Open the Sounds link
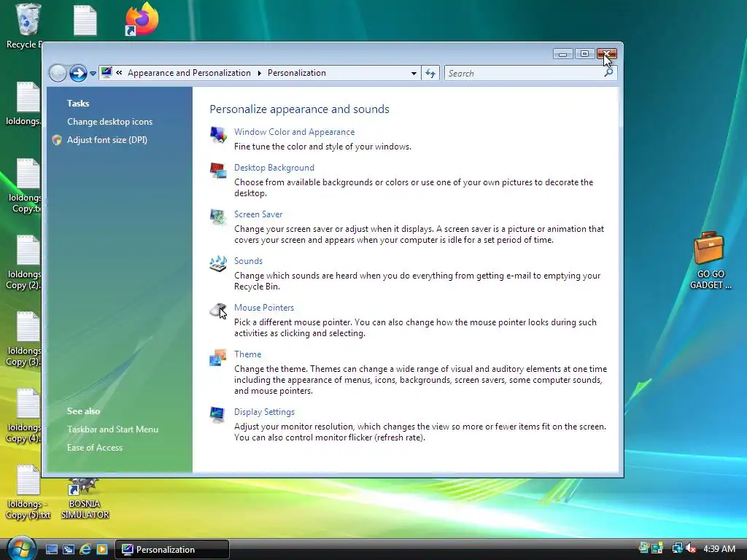 (x=248, y=261)
